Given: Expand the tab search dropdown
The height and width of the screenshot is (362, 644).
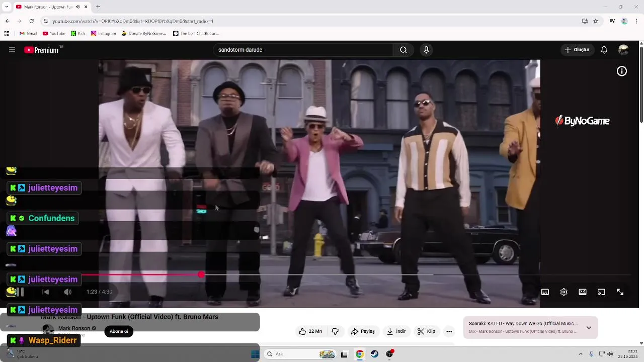Looking at the screenshot, I should pos(7,7).
